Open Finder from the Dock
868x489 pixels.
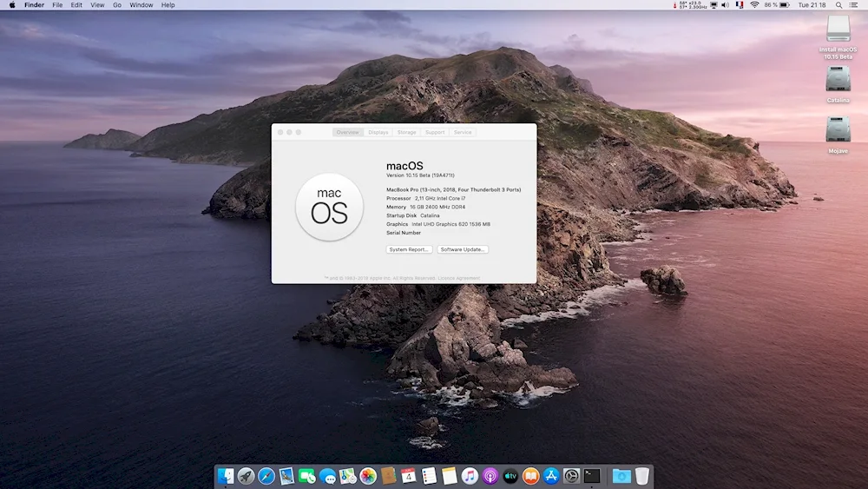(x=226, y=476)
